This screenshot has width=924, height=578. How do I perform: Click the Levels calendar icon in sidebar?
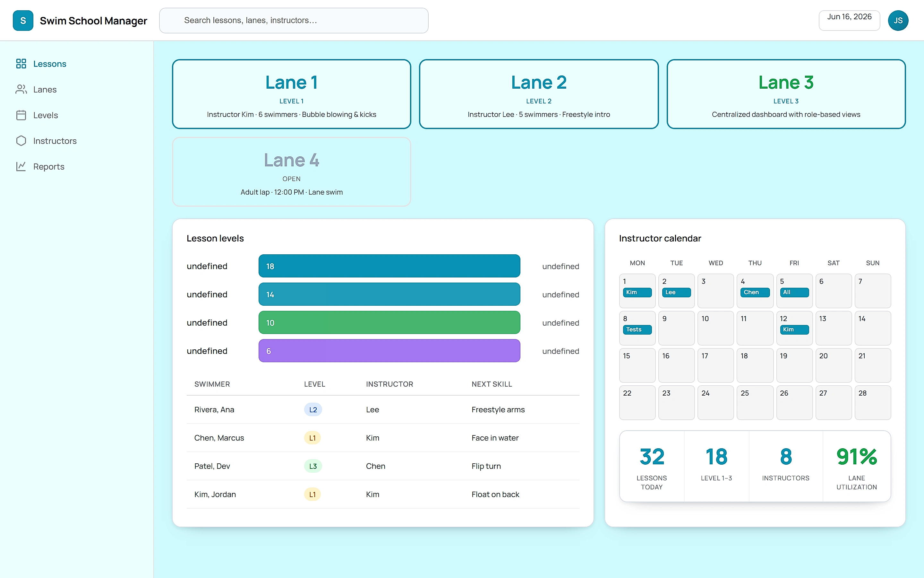coord(21,115)
